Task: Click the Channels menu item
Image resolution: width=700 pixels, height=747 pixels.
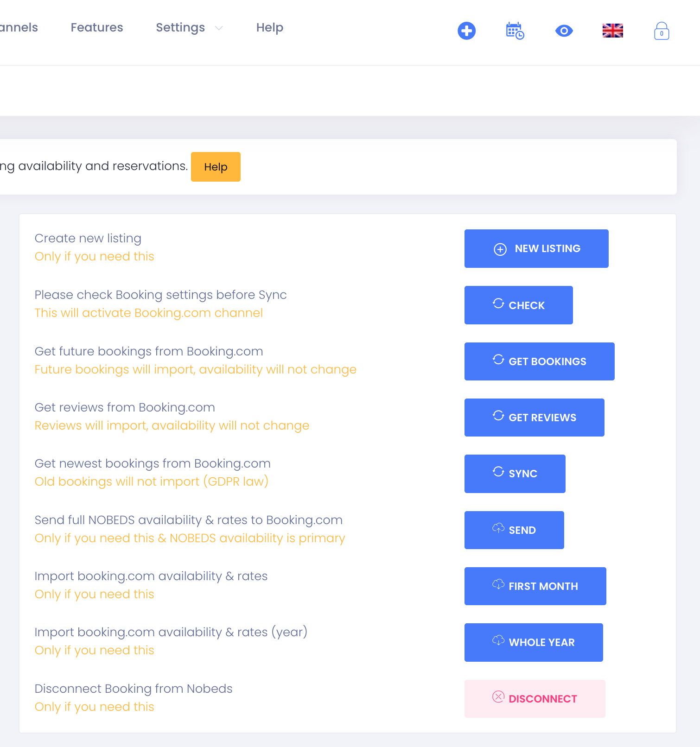Action: point(19,28)
